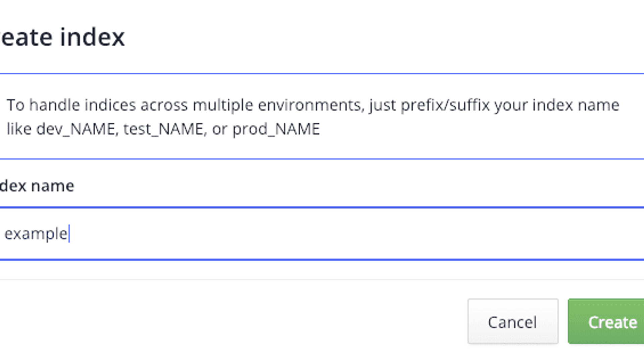Click the Cancel button
Image resolution: width=644 pixels, height=362 pixels.
pos(512,322)
